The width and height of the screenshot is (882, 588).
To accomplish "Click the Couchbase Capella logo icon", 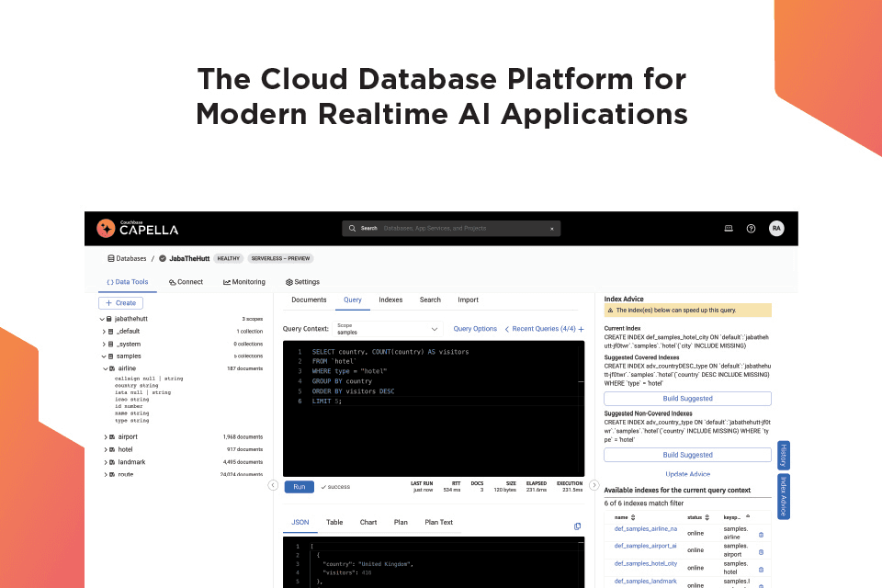I will tap(106, 228).
